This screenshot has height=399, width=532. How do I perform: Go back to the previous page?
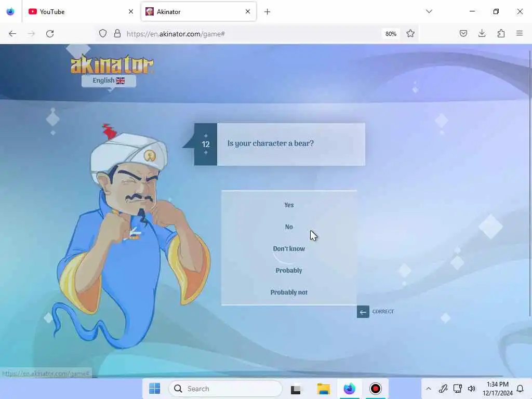click(x=12, y=34)
